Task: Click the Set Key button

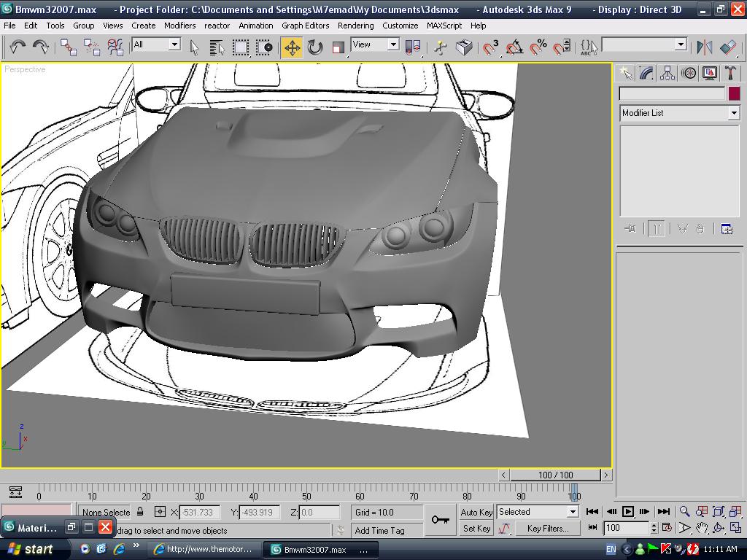Action: pyautogui.click(x=476, y=529)
